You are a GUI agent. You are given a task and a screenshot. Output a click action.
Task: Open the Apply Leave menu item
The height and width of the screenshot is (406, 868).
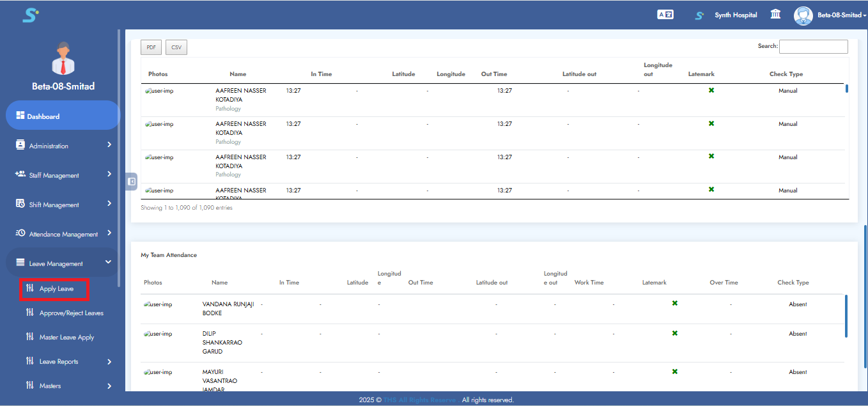[56, 289]
